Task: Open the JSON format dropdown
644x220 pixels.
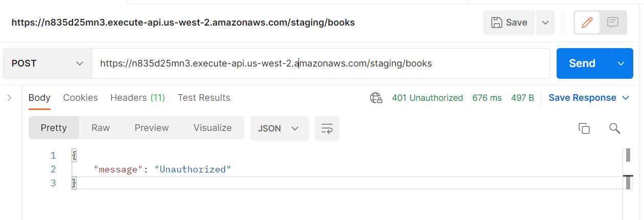Action: [x=279, y=128]
